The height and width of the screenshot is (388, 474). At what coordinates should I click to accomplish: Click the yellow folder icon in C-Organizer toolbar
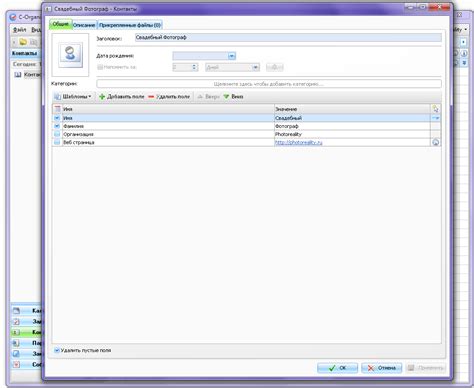23,42
